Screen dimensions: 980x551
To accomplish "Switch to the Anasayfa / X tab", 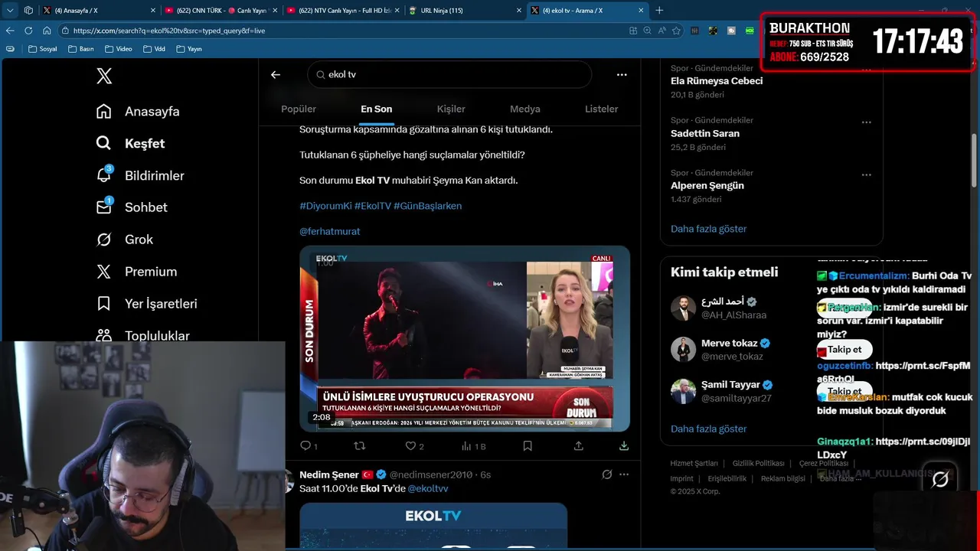I will point(98,10).
